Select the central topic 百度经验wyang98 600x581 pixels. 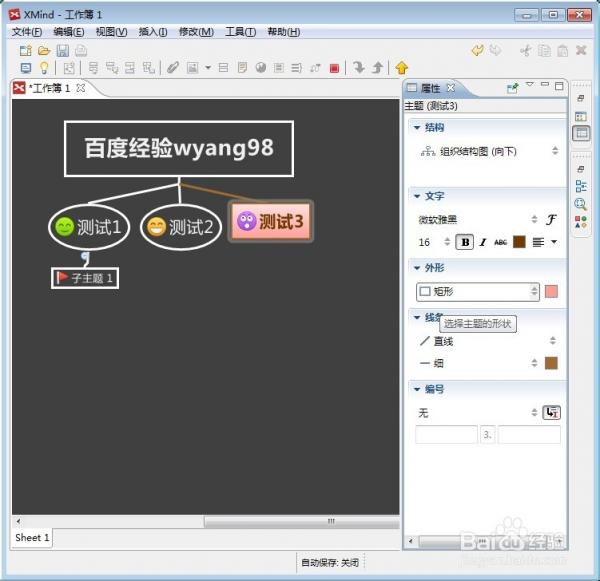tap(179, 149)
